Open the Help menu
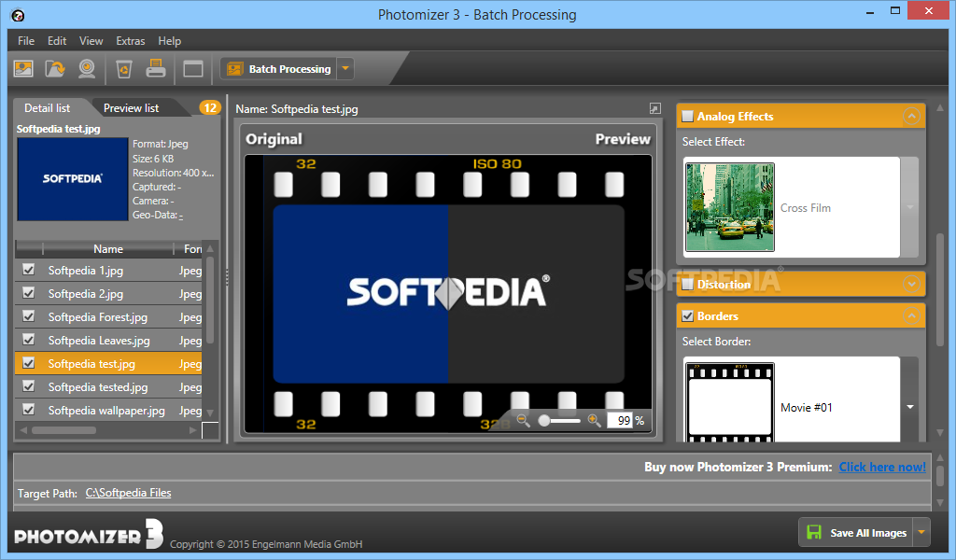 click(x=170, y=41)
